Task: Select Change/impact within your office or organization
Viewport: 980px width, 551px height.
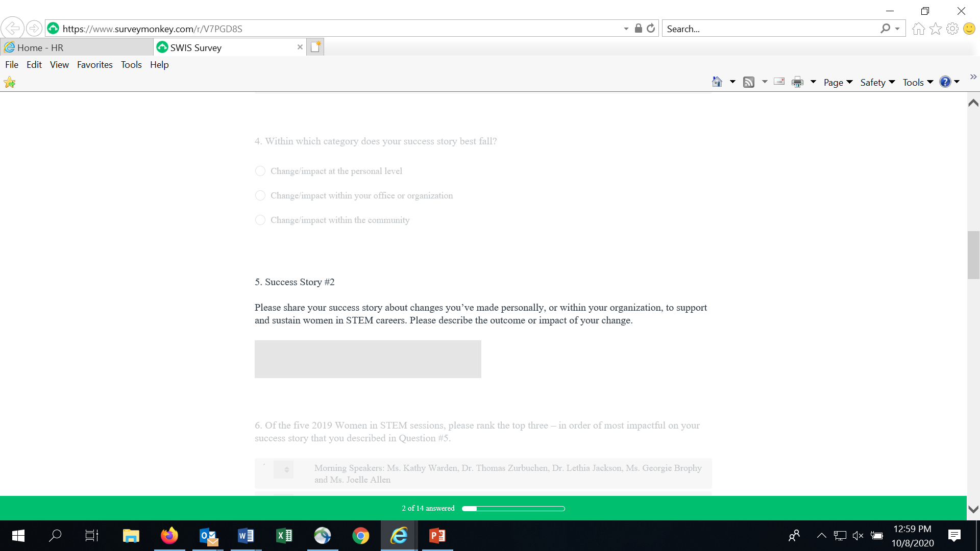Action: point(260,195)
